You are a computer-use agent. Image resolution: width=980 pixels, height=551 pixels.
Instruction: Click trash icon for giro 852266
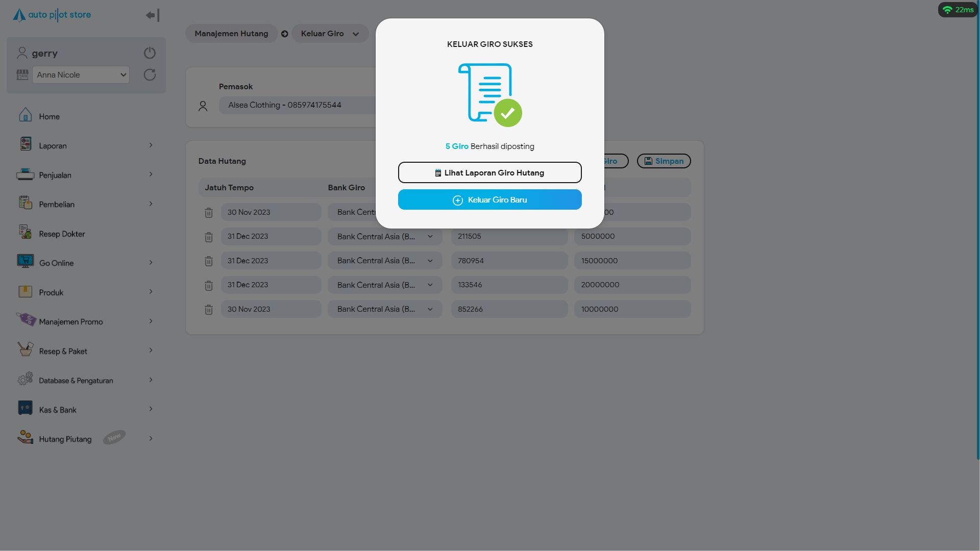(x=209, y=310)
